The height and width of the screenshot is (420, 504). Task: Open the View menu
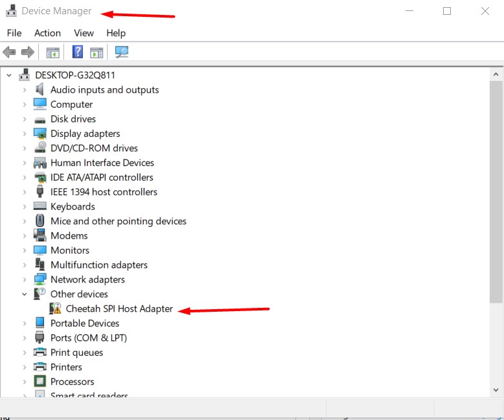click(84, 33)
